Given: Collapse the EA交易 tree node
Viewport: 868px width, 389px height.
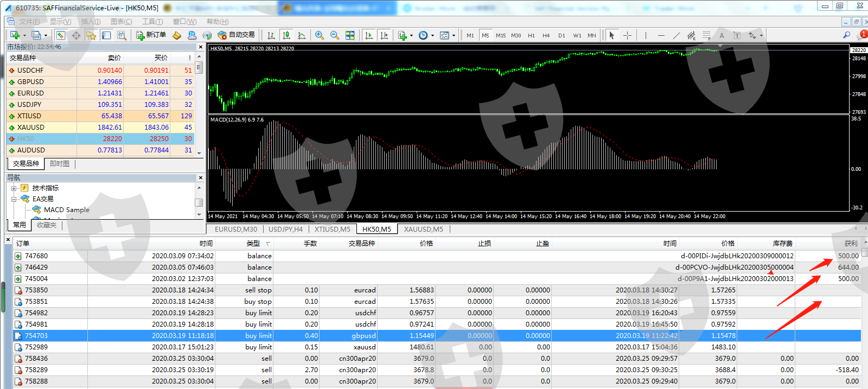Looking at the screenshot, I should click(x=14, y=199).
